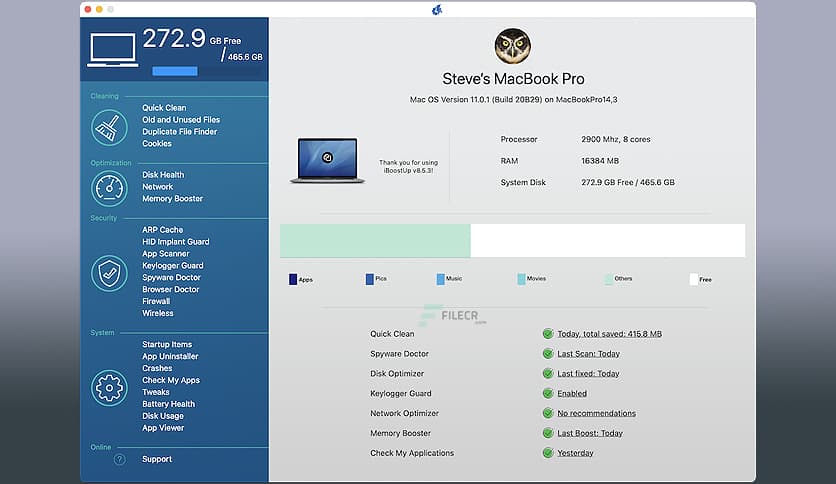This screenshot has height=484, width=836.
Task: Select Battery Health under System
Action: pos(168,404)
